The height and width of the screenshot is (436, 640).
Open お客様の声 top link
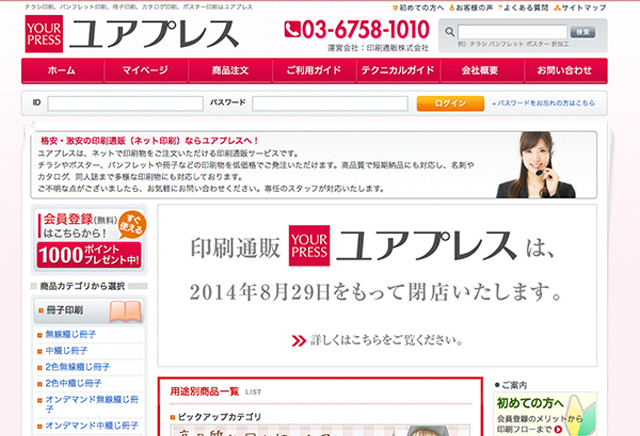(471, 8)
